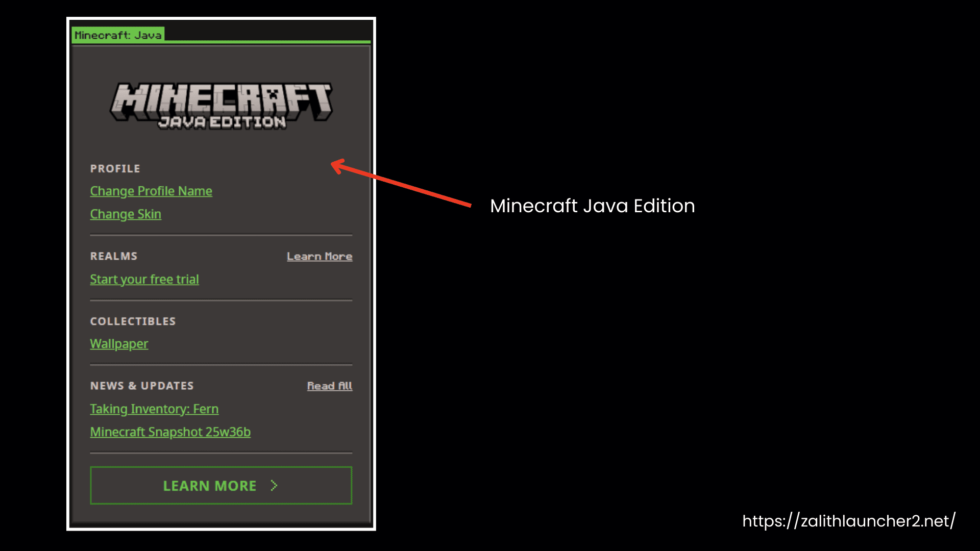Click the REALMS section heading

[114, 256]
